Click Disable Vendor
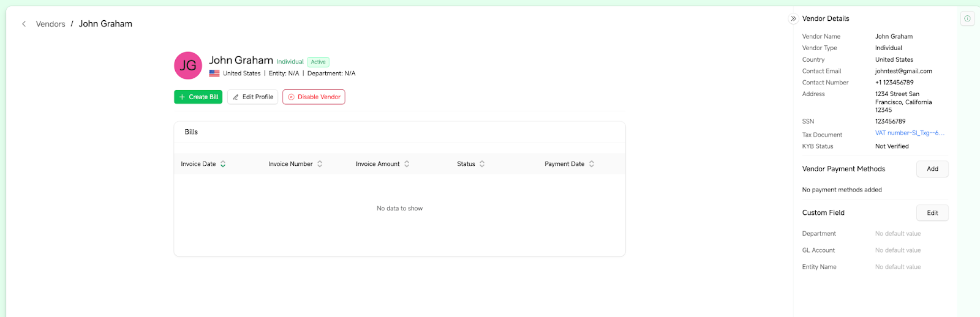The image size is (980, 317). tap(314, 97)
